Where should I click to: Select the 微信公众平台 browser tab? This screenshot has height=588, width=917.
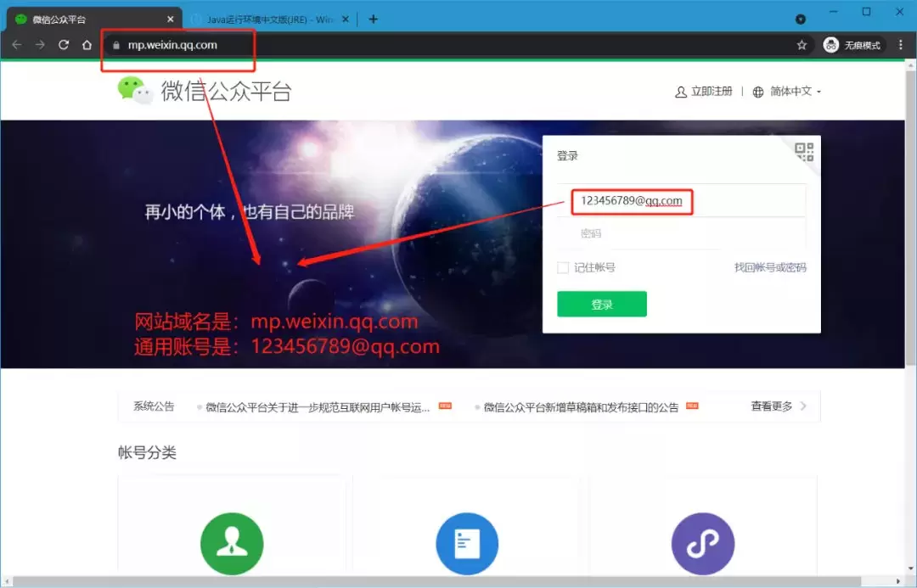pyautogui.click(x=93, y=20)
